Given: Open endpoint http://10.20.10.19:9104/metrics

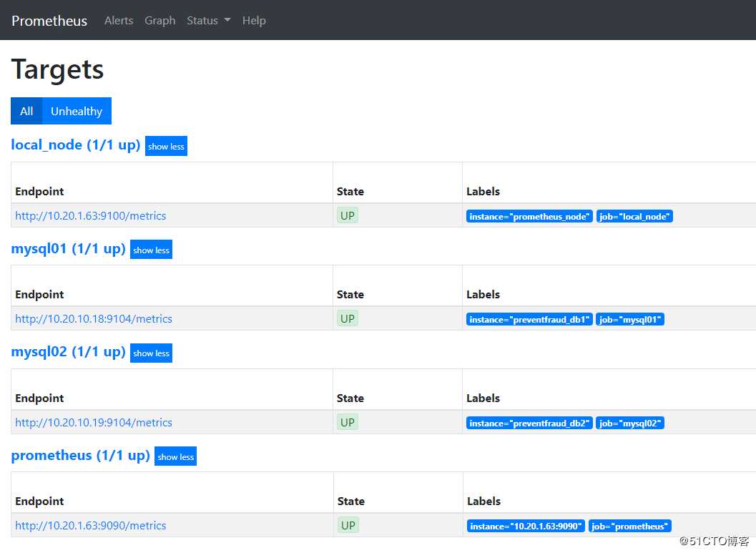Looking at the screenshot, I should (x=94, y=423).
